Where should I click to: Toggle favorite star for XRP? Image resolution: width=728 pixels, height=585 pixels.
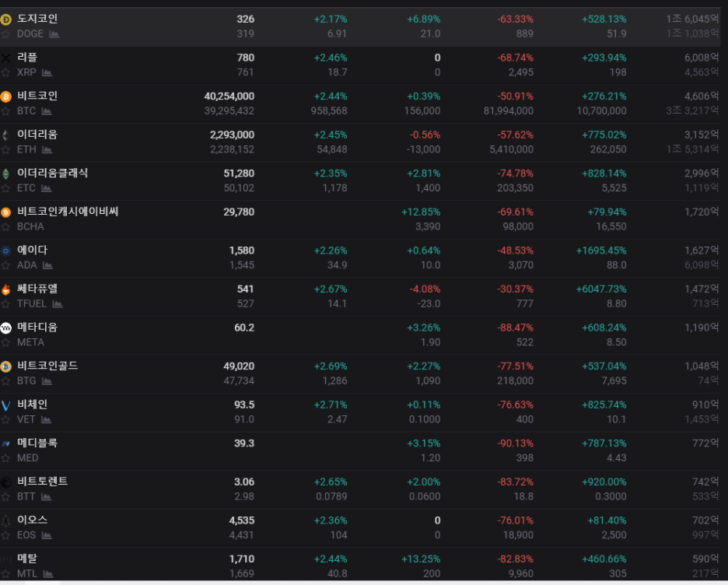(5, 72)
